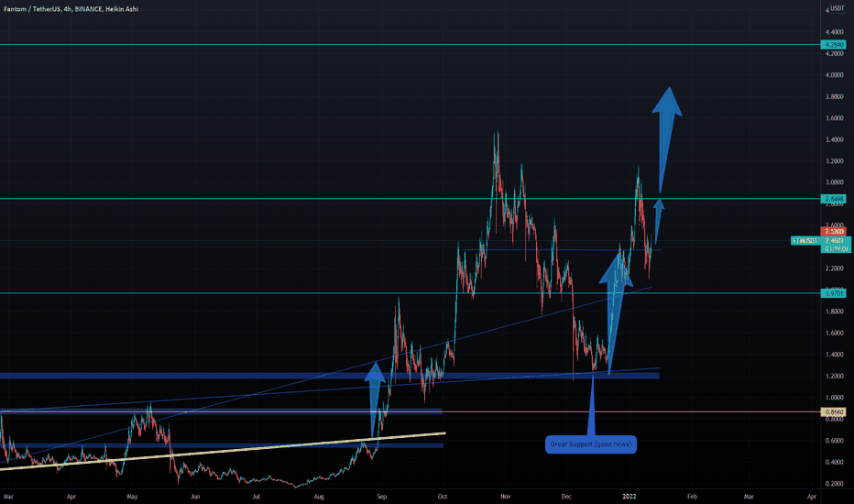Image resolution: width=854 pixels, height=504 pixels.
Task: Click the 1.0000 price axis value
Action: tap(835, 398)
